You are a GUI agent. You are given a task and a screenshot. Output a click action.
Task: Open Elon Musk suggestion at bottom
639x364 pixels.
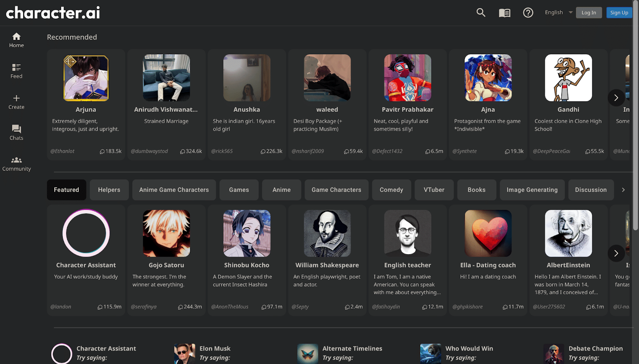tap(202, 353)
